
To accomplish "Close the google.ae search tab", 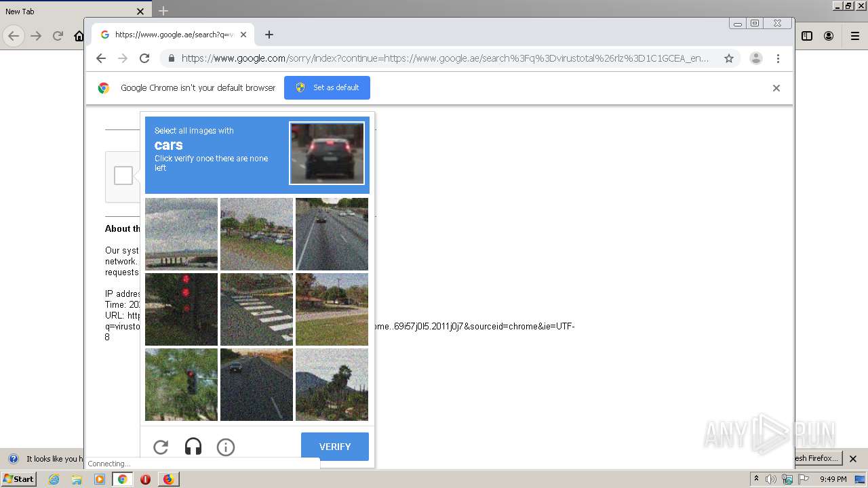I will click(x=243, y=35).
